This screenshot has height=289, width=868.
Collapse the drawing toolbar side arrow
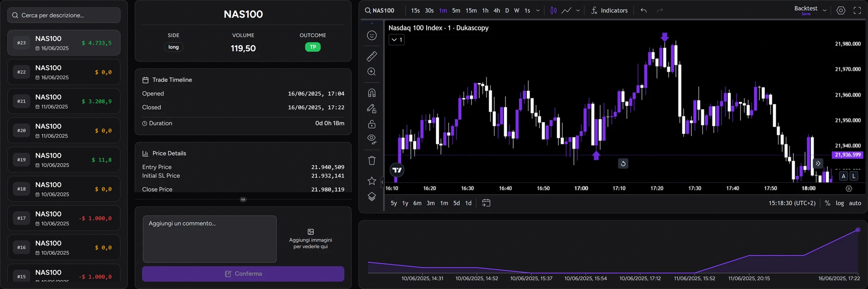(382, 182)
